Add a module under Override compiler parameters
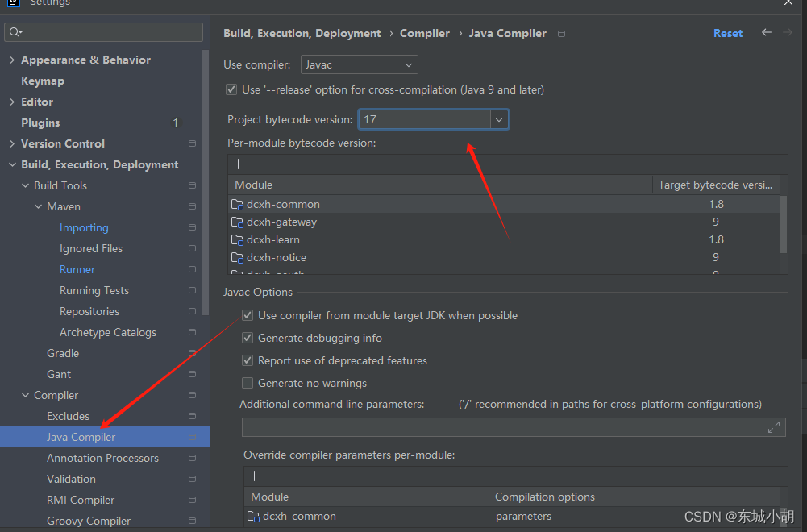 254,476
